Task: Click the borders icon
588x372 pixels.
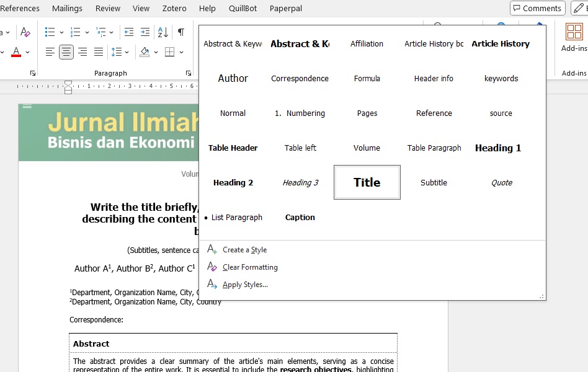Action: pos(169,51)
